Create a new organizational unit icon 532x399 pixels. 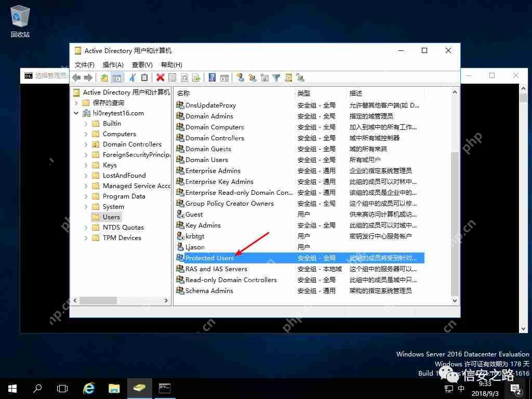pos(264,78)
